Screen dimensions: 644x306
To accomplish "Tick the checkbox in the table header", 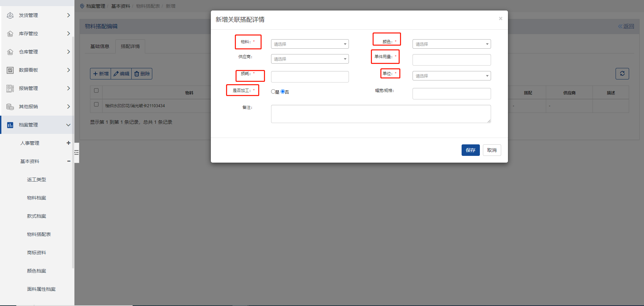I will tap(96, 91).
